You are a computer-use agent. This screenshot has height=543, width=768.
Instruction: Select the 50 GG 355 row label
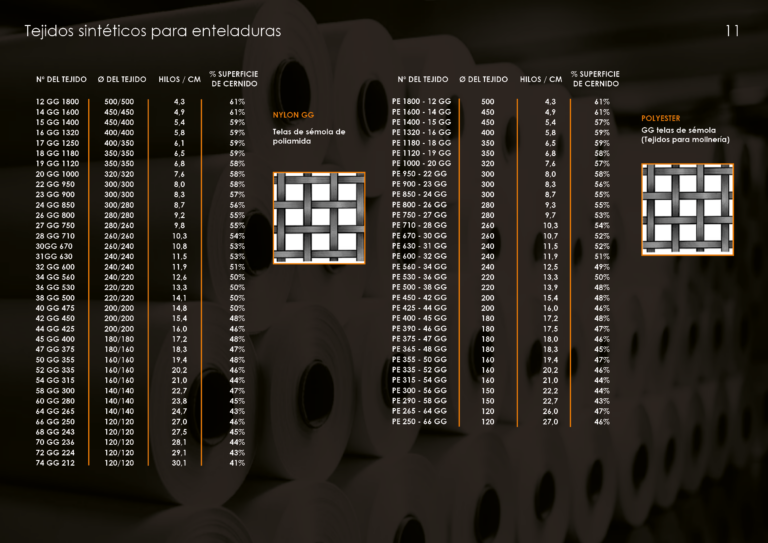click(x=56, y=359)
